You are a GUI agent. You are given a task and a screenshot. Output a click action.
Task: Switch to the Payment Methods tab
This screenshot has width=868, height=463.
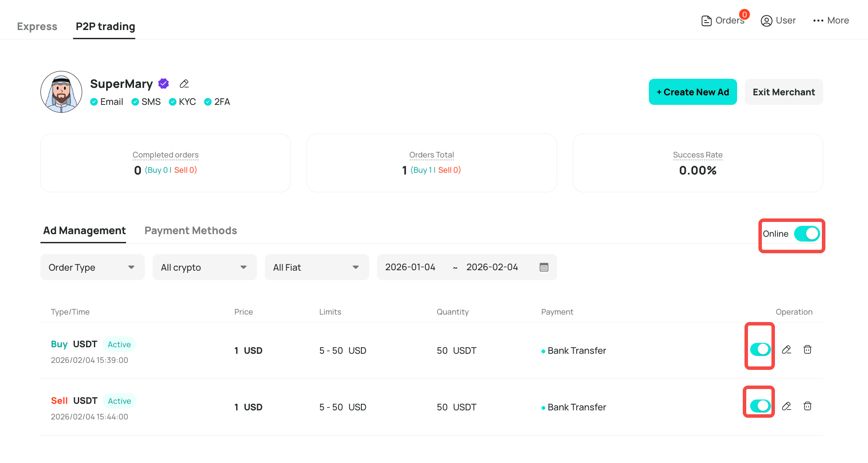click(190, 231)
